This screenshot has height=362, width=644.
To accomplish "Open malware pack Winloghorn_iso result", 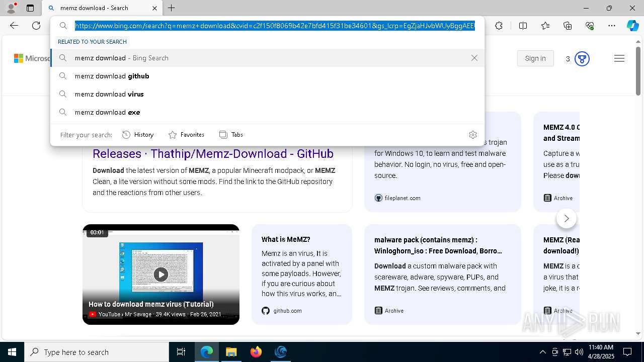I will pyautogui.click(x=438, y=245).
